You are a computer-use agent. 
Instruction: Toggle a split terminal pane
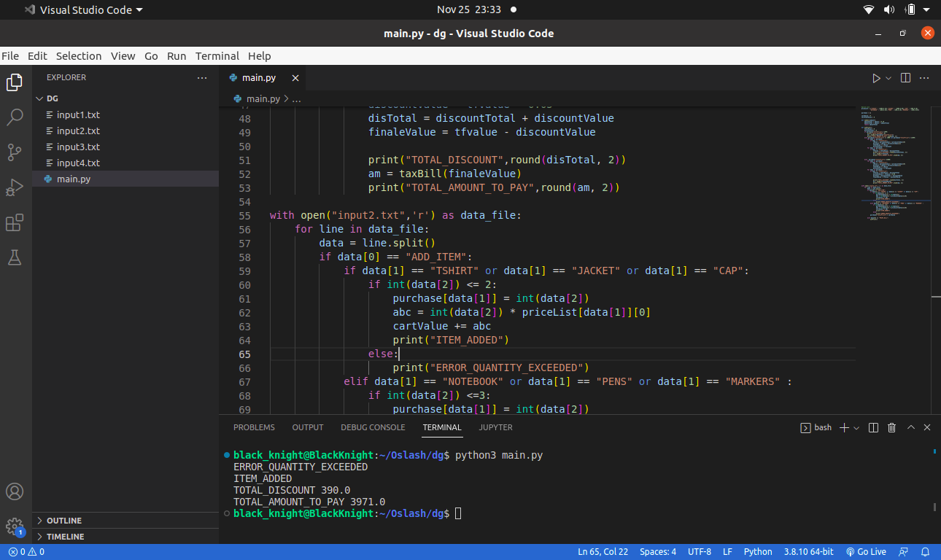[x=873, y=427]
